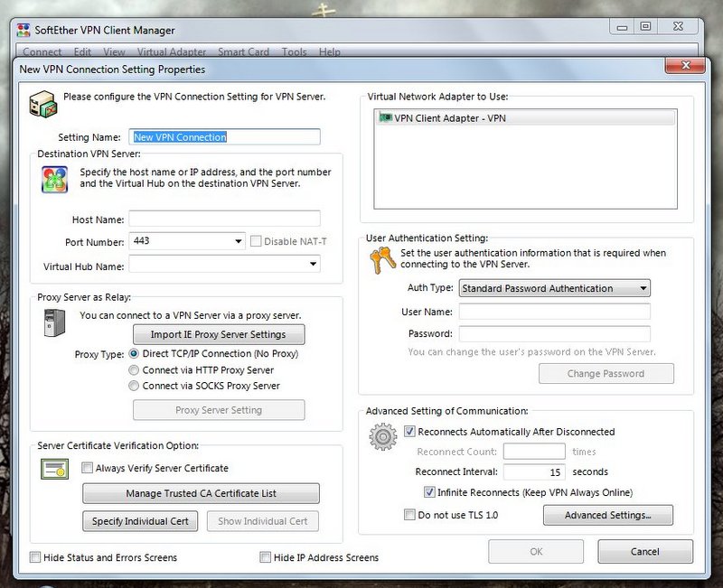Uncheck Infinite Reconnects option
The height and width of the screenshot is (588, 723).
click(x=429, y=492)
